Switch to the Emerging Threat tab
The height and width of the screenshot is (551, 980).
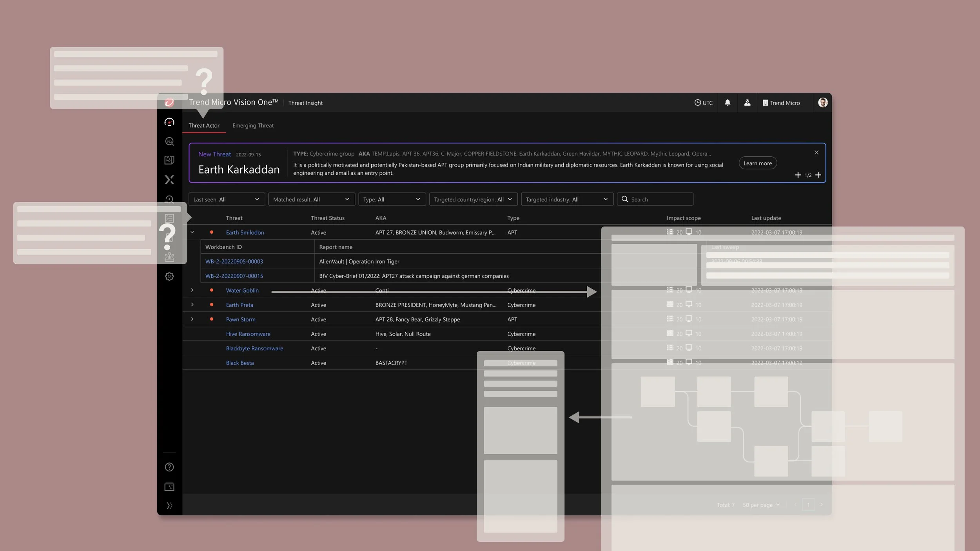[x=253, y=126]
